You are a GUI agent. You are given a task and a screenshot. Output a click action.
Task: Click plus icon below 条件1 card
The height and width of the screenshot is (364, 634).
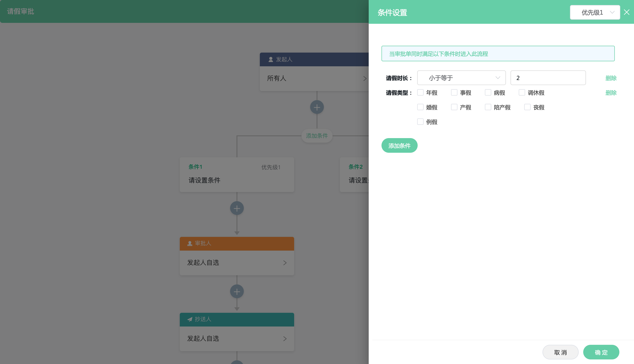(237, 208)
